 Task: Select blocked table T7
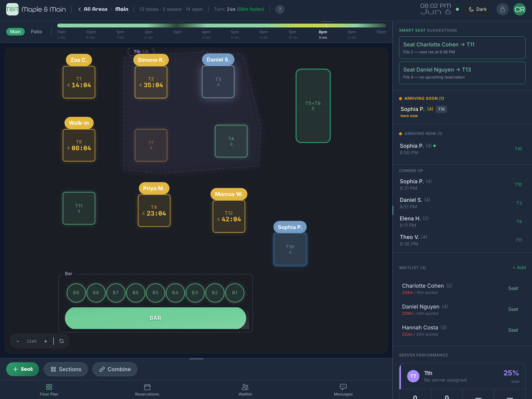[151, 145]
